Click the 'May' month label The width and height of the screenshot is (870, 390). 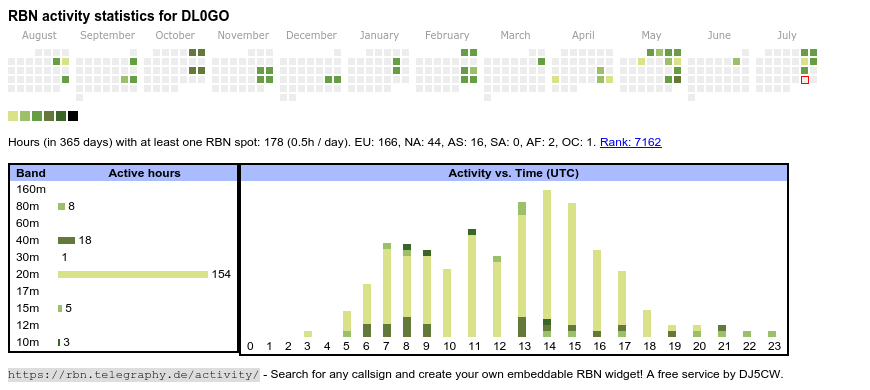651,36
